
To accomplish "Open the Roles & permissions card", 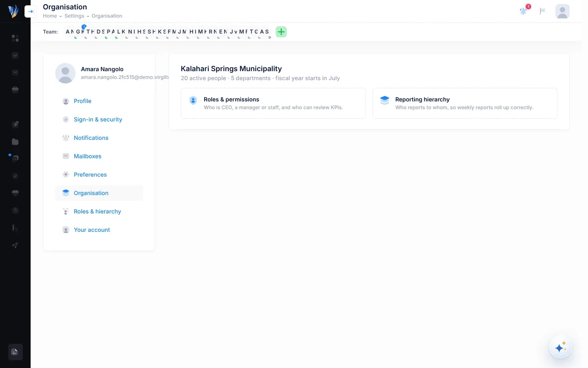I will tap(273, 103).
